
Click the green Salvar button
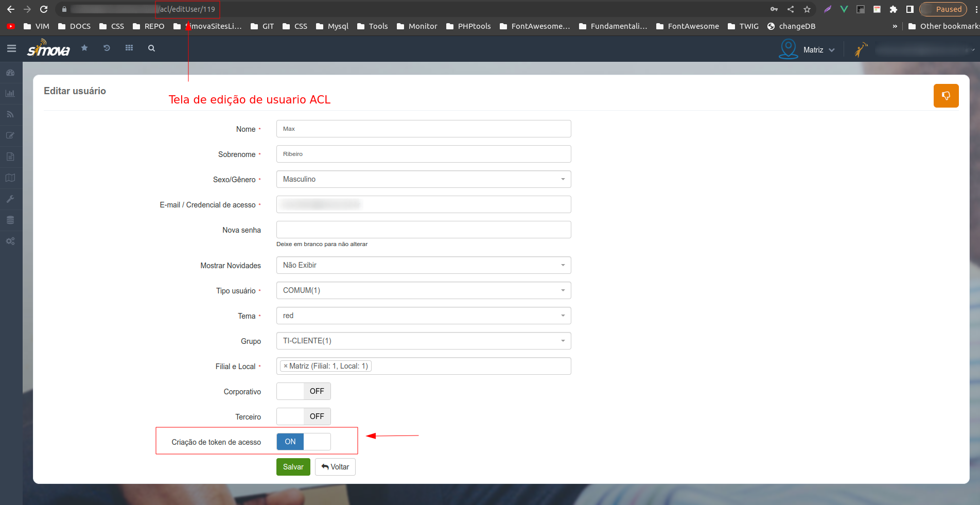(x=293, y=467)
